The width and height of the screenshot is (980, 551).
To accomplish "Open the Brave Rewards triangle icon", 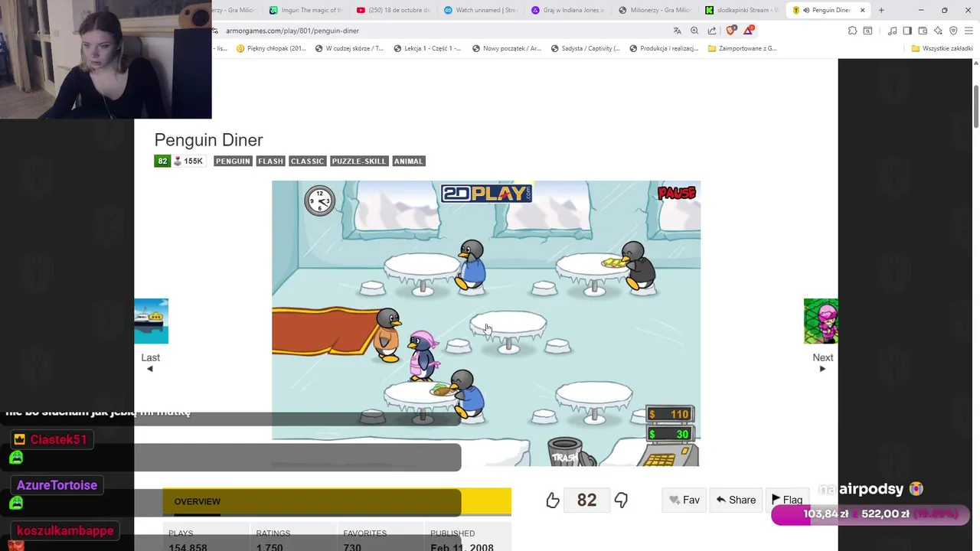I will [749, 31].
